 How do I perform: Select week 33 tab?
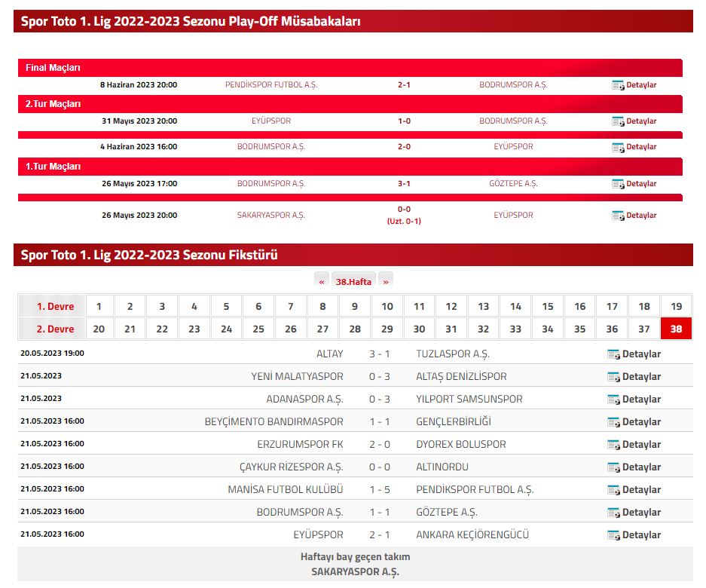point(515,329)
